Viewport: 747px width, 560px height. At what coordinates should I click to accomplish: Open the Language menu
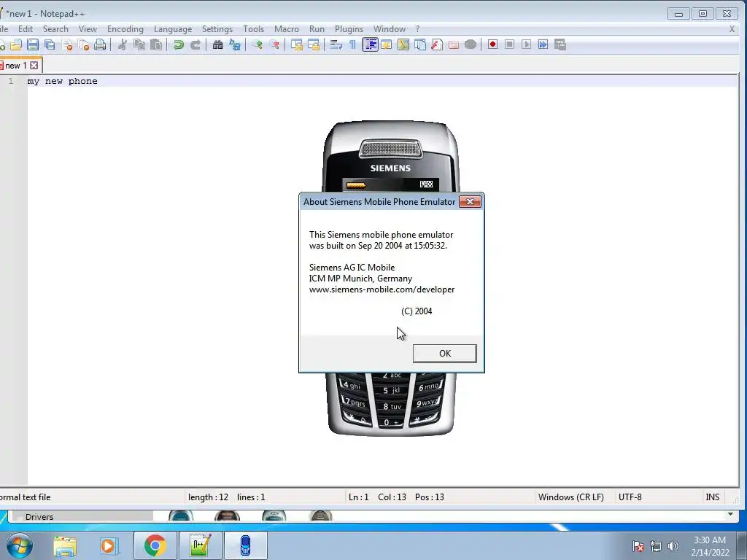tap(173, 29)
